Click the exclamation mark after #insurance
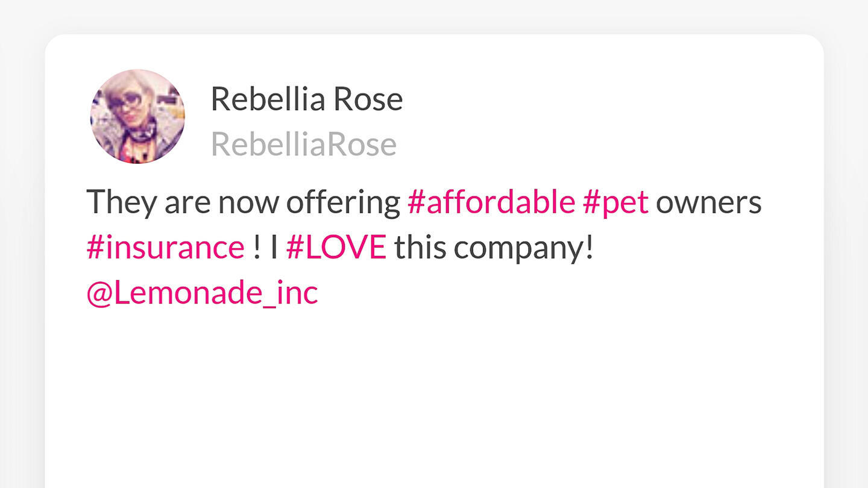The height and width of the screenshot is (488, 868). (x=257, y=248)
